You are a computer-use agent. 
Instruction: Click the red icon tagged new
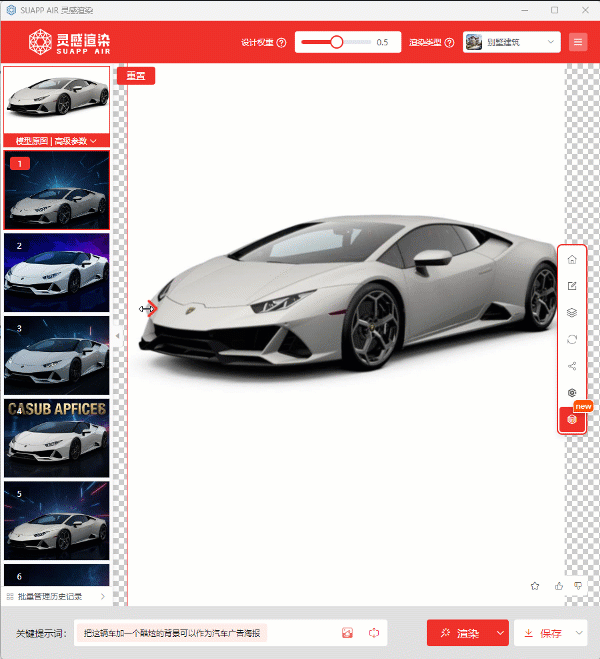point(572,420)
